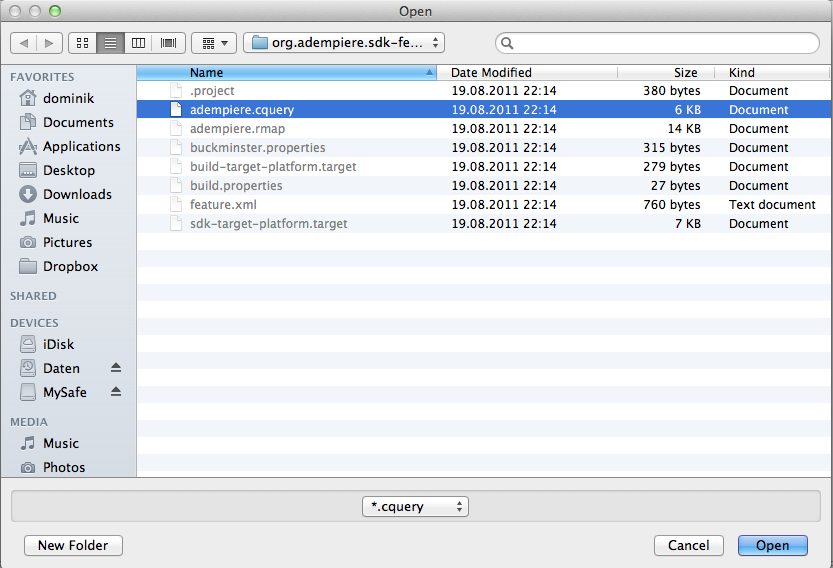The height and width of the screenshot is (568, 833).
Task: Open Documents in the sidebar
Action: [x=66, y=122]
